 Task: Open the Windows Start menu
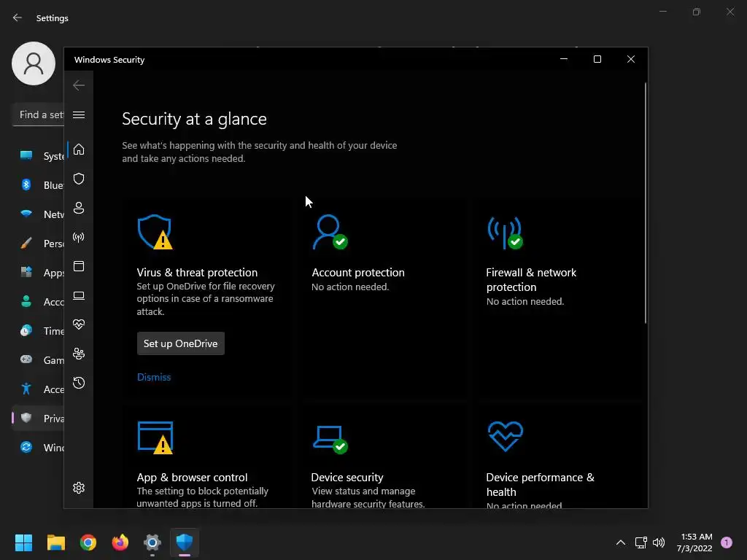coord(23,542)
